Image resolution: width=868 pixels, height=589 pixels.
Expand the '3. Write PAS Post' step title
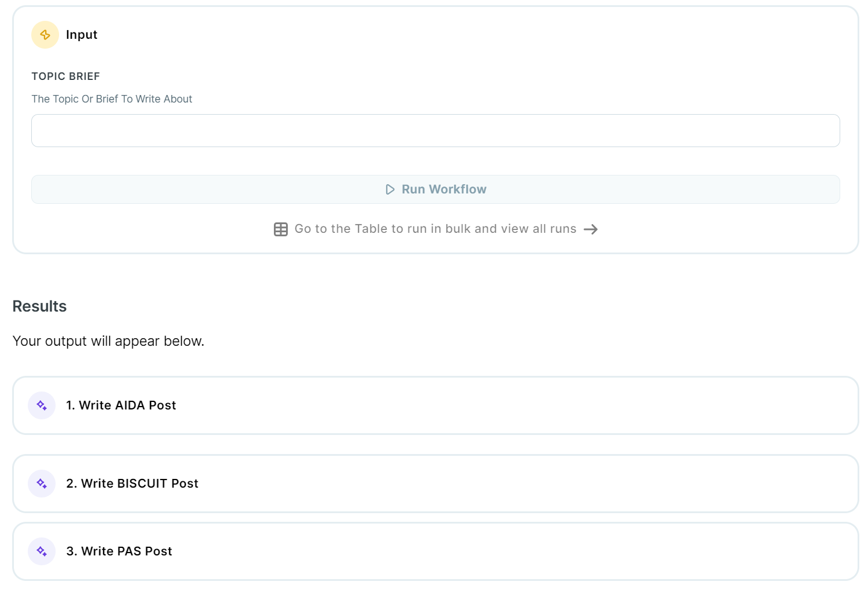(x=119, y=551)
